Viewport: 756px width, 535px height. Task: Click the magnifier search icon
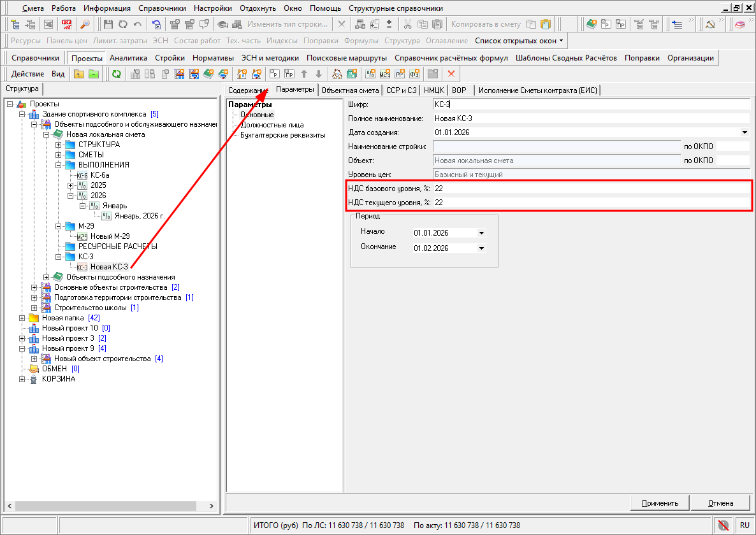[84, 24]
